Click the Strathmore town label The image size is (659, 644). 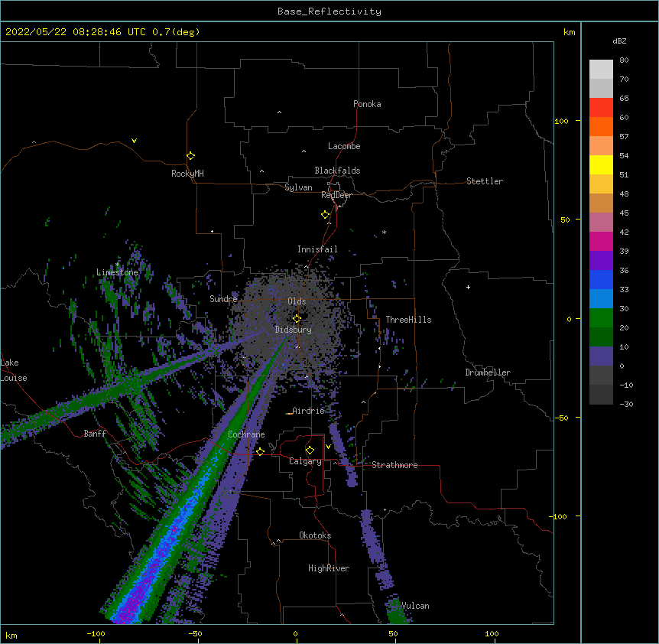pyautogui.click(x=394, y=465)
